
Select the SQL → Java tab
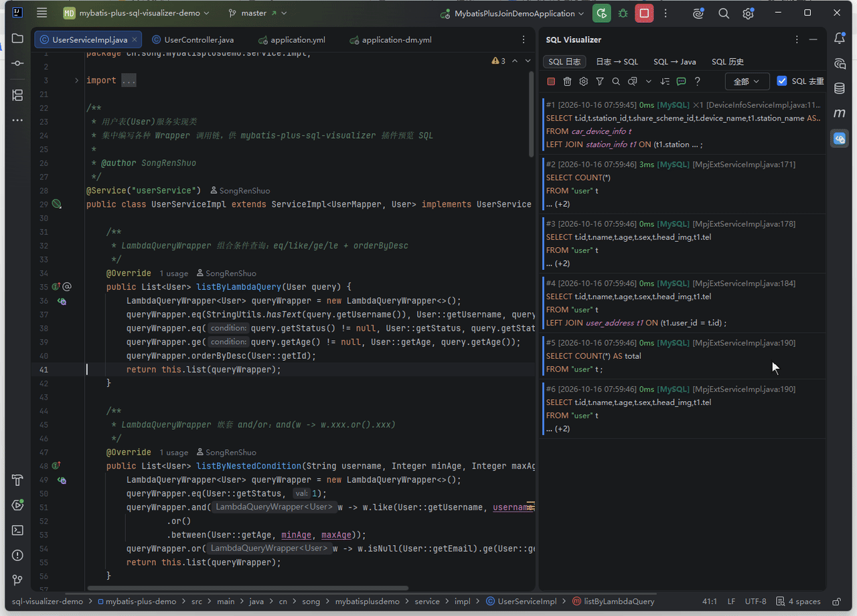[x=675, y=62]
